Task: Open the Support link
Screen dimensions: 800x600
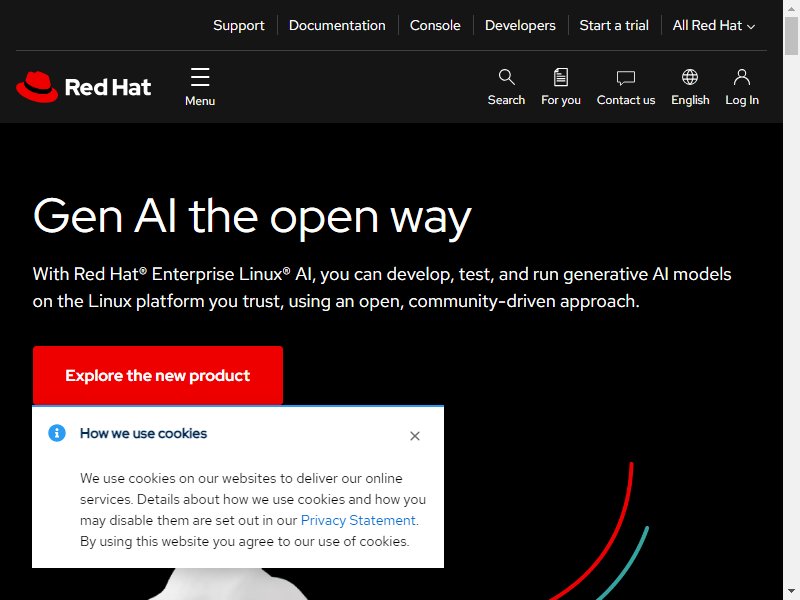Action: pyautogui.click(x=239, y=26)
